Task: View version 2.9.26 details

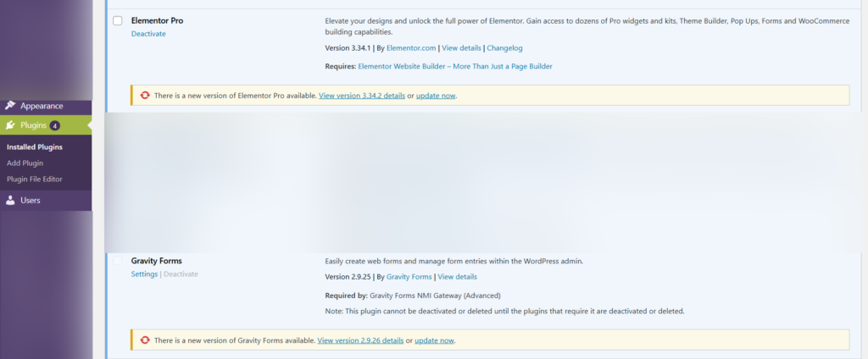Action: pos(360,340)
